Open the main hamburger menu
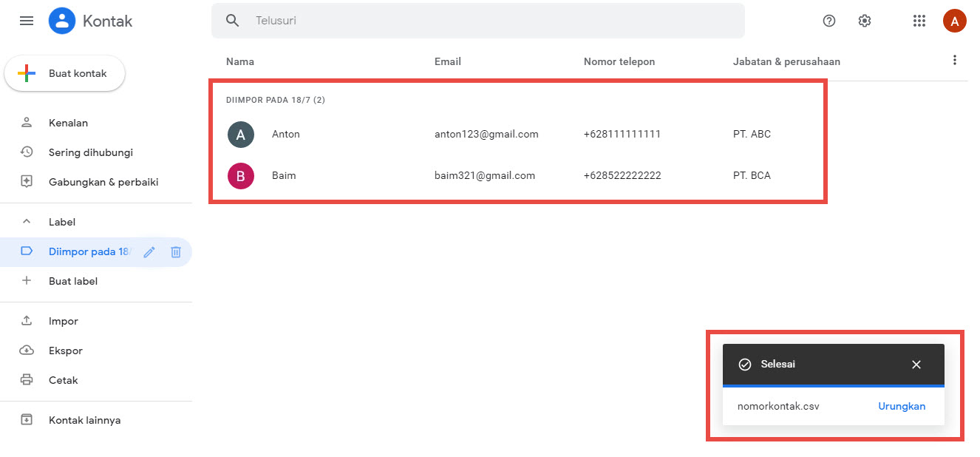980x457 pixels. (27, 21)
